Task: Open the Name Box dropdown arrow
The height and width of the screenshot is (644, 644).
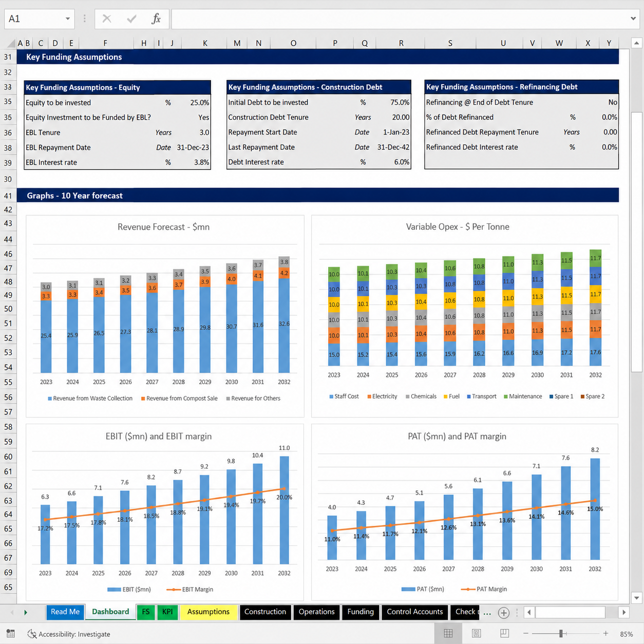Action: 67,19
